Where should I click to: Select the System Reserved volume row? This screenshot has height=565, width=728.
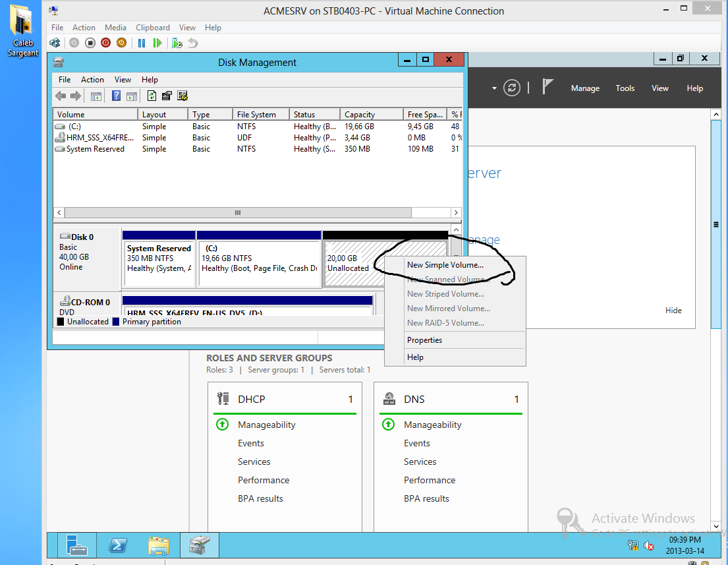pos(258,149)
